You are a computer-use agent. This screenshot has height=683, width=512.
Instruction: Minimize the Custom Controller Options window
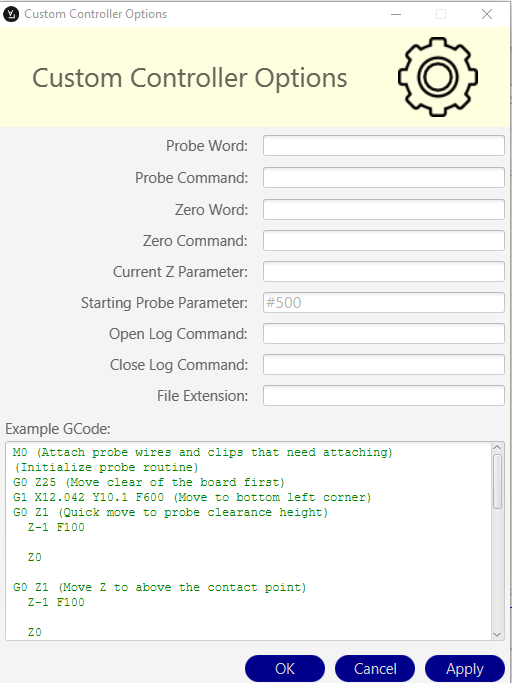click(396, 14)
